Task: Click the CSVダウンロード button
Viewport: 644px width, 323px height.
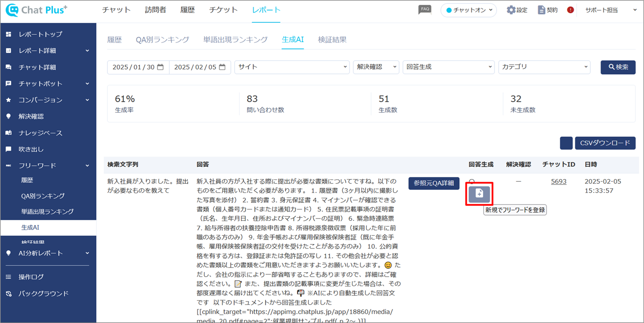Action: tap(605, 143)
